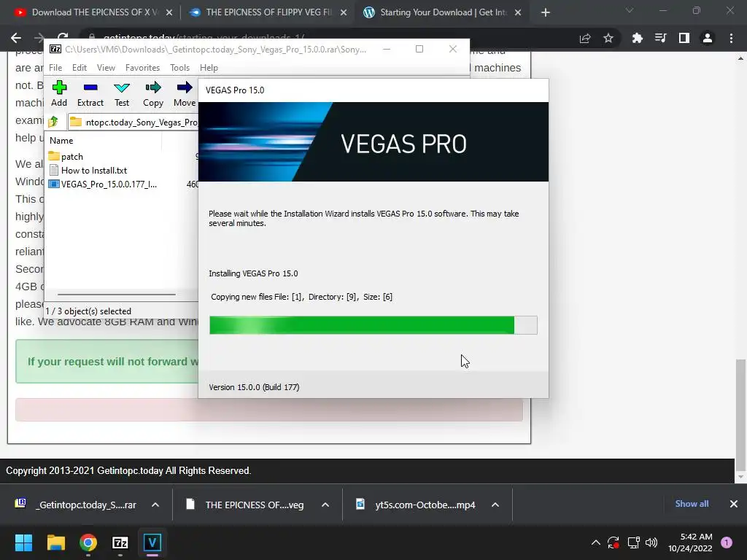Viewport: 747px width, 560px height.
Task: Expand options for the .veg download
Action: [x=325, y=505]
